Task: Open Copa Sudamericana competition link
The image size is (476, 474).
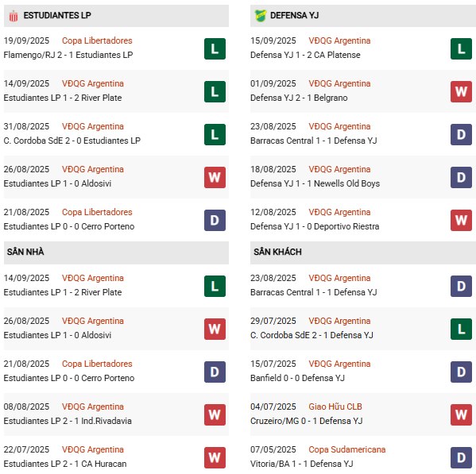Action: point(347,449)
